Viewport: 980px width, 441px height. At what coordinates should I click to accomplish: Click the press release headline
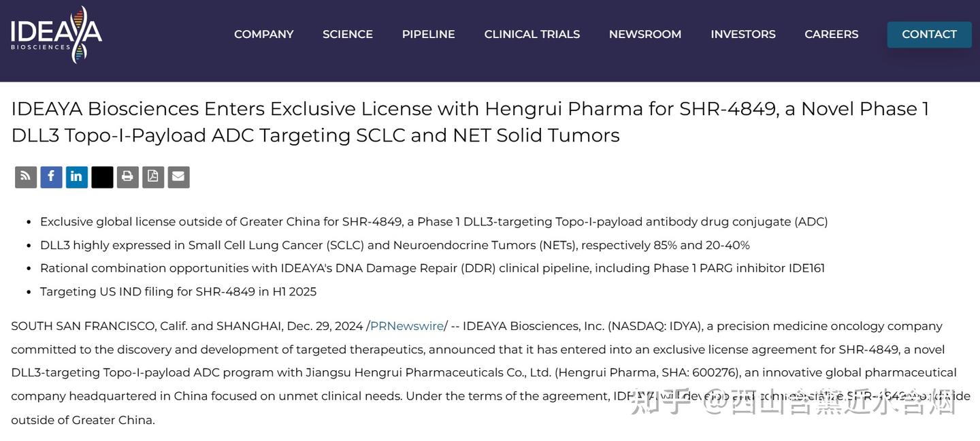tap(470, 122)
